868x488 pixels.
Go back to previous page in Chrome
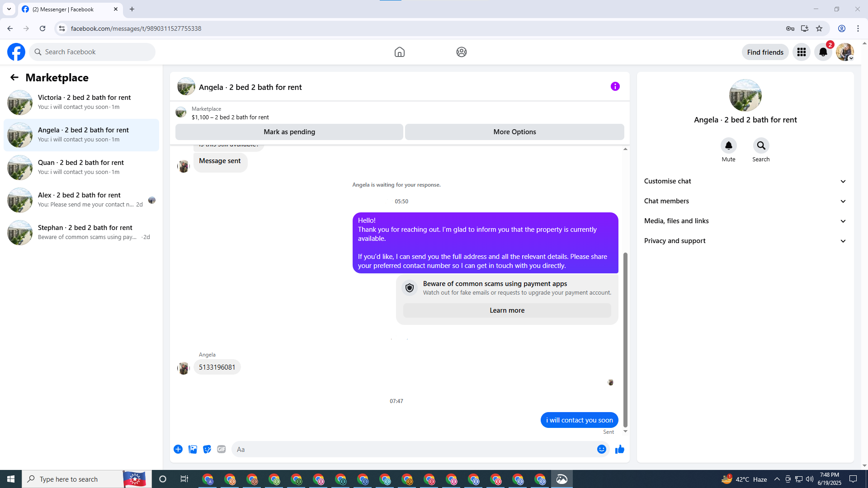pyautogui.click(x=10, y=28)
